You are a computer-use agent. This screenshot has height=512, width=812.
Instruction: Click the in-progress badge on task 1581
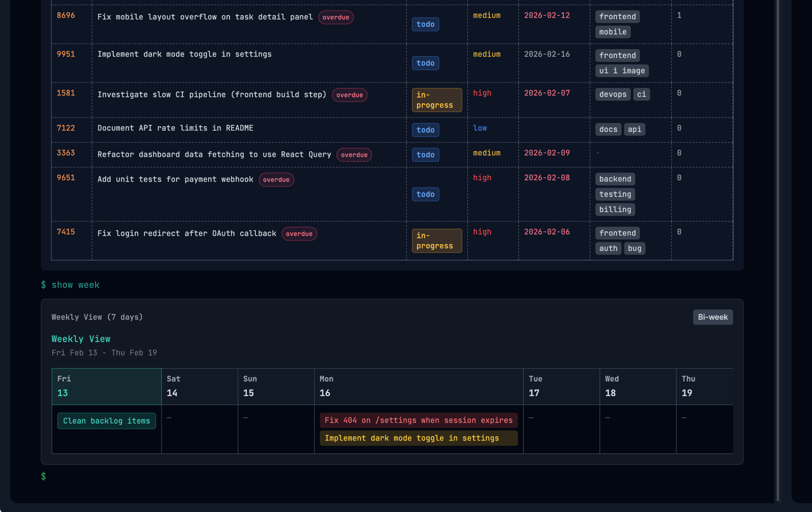[x=437, y=100]
